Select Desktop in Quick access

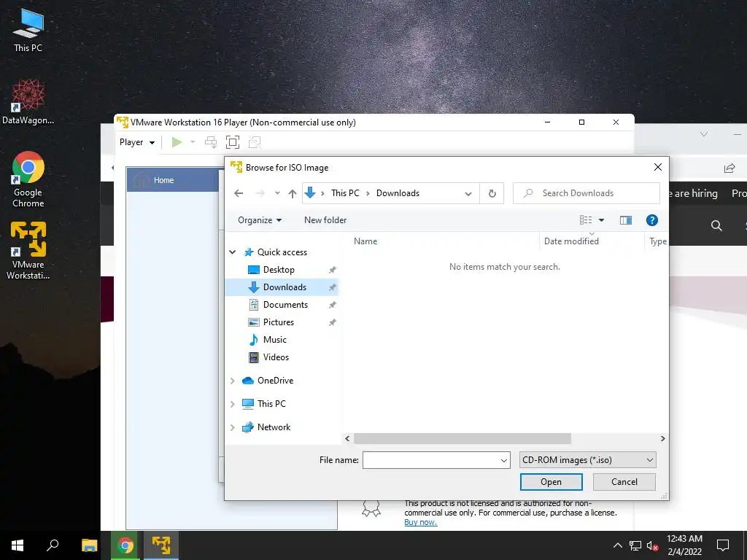click(x=279, y=270)
